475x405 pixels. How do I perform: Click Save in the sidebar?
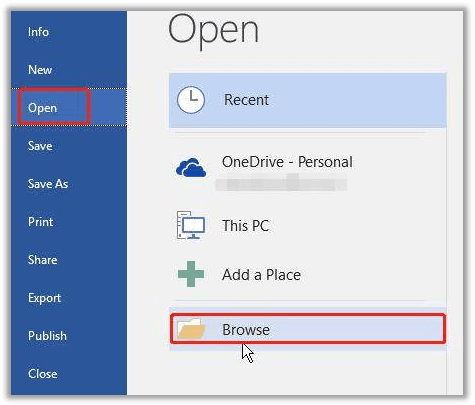pyautogui.click(x=40, y=146)
